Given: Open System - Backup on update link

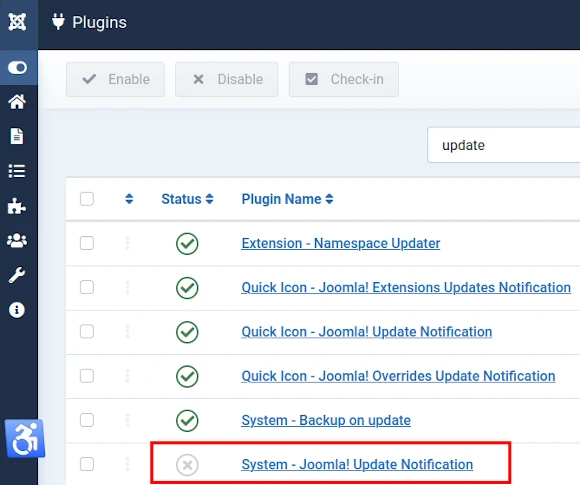Looking at the screenshot, I should pos(326,420).
